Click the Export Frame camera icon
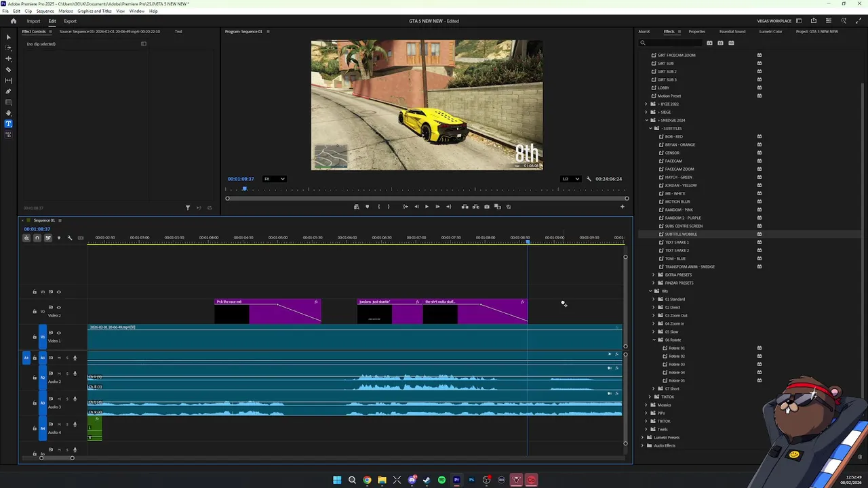Screen dimensions: 868x488 pyautogui.click(x=486, y=207)
